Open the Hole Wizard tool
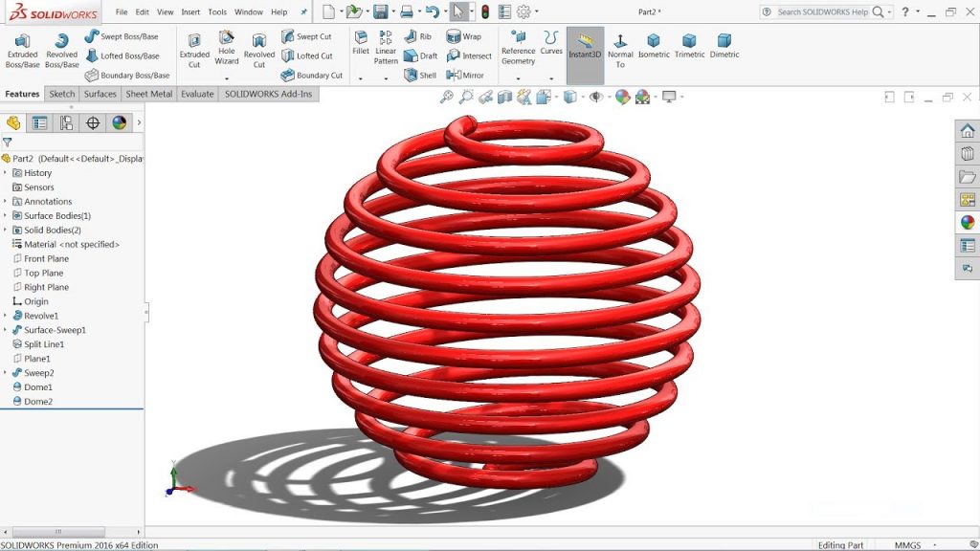Image resolution: width=980 pixels, height=551 pixels. pyautogui.click(x=227, y=48)
